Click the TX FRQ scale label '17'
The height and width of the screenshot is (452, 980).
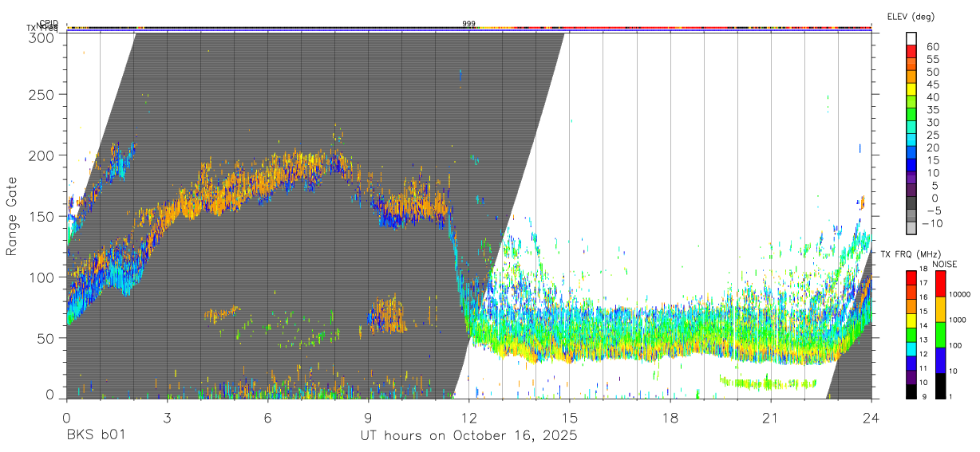(923, 283)
